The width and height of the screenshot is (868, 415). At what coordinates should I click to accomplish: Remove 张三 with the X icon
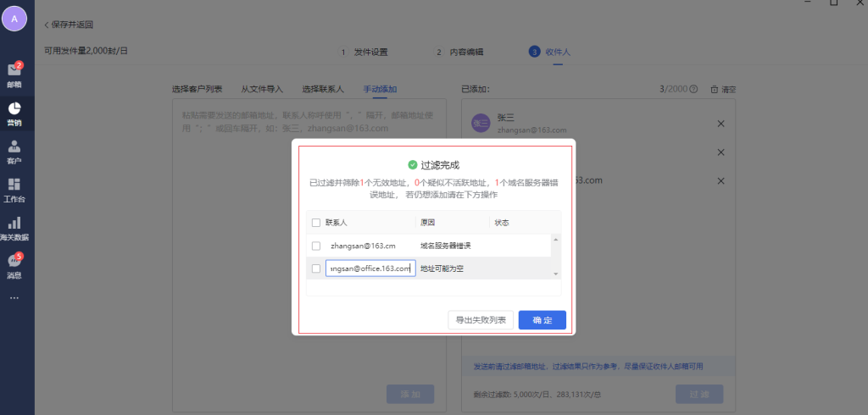point(721,125)
